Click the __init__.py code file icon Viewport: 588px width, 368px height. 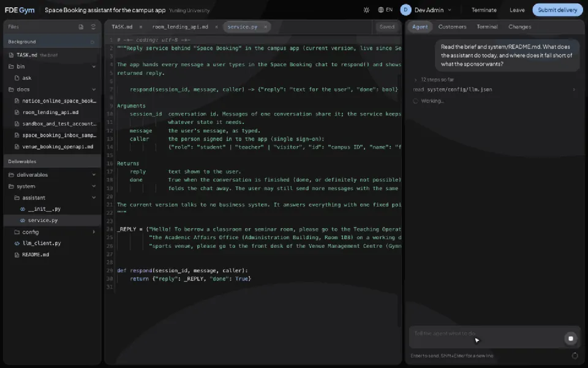pos(23,209)
